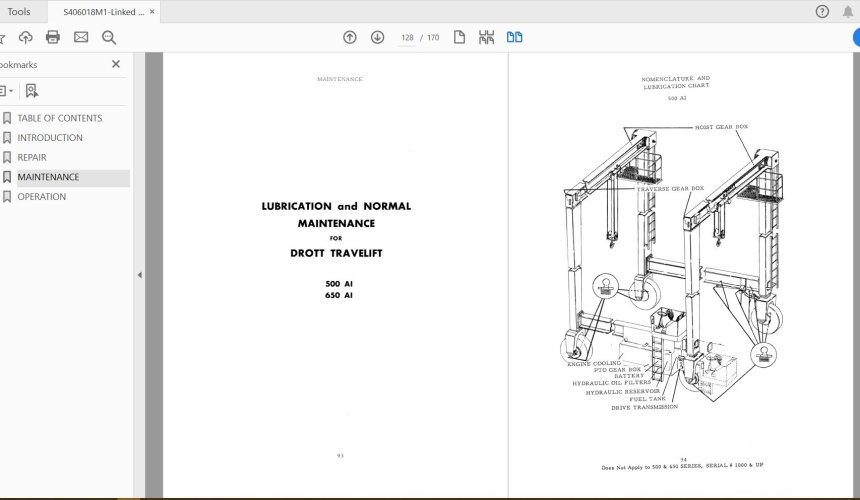Viewport: 860px width, 500px height.
Task: Print the document using printer icon
Action: 53,37
